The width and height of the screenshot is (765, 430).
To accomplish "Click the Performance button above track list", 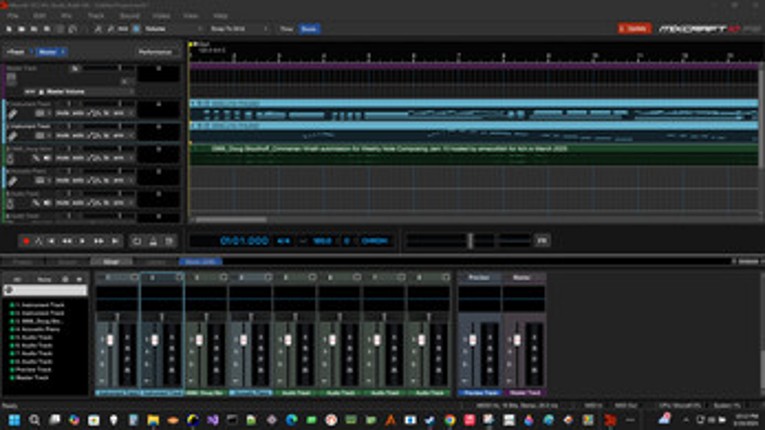I will pyautogui.click(x=155, y=51).
